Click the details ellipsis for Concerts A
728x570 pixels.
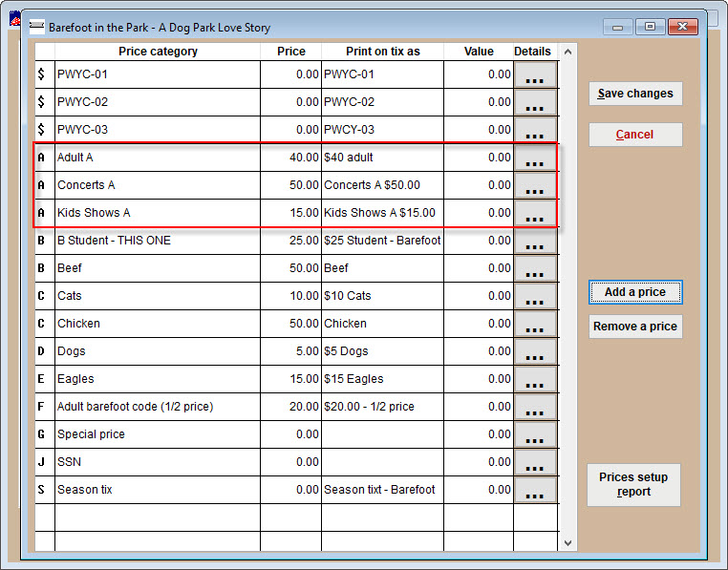(x=534, y=186)
